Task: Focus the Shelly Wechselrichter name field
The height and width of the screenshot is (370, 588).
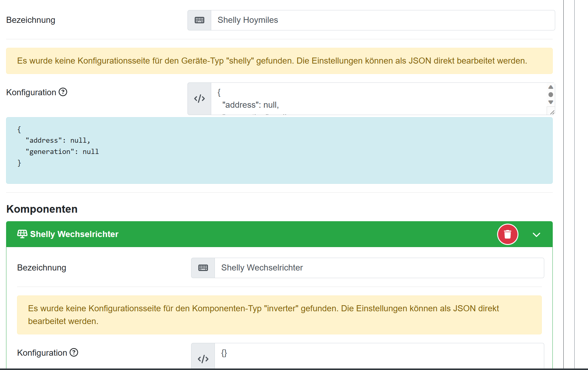Action: 379,268
